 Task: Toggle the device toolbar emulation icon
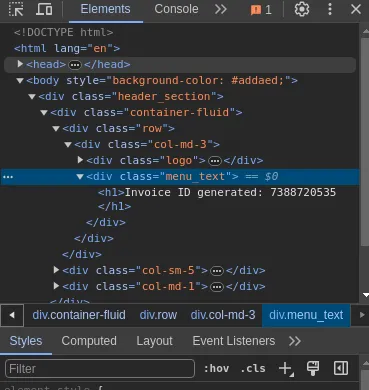[x=44, y=9]
